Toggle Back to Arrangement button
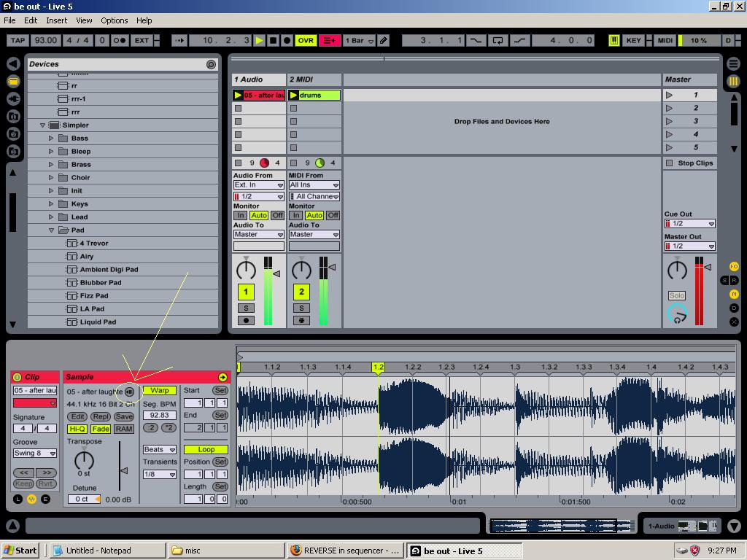This screenshot has width=747, height=560. (x=330, y=41)
